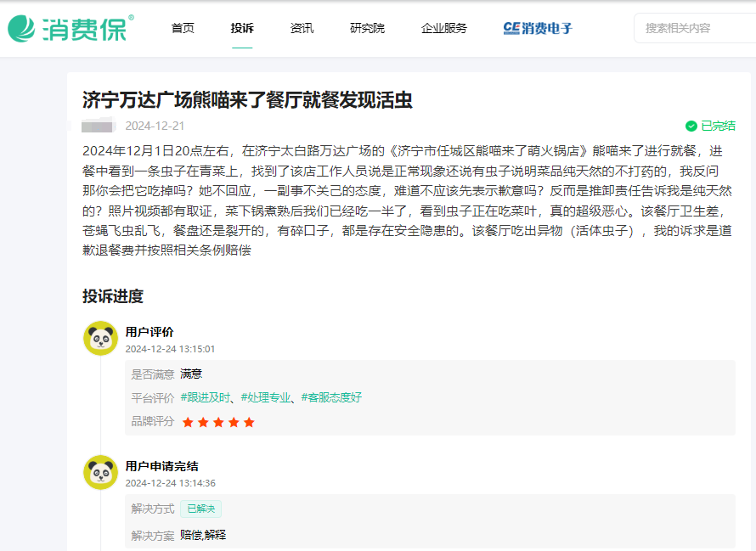The image size is (756, 551).
Task: Go to the 资讯 nav tab
Action: (302, 29)
